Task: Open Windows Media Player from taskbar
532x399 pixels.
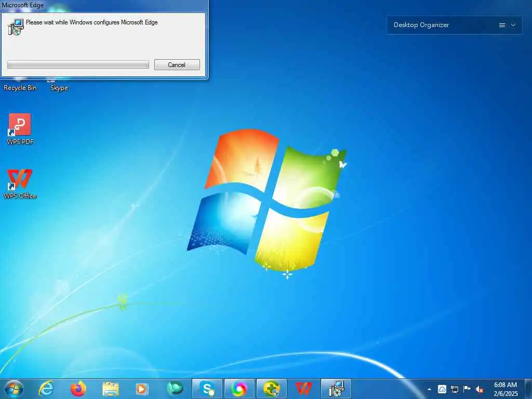Action: tap(142, 389)
